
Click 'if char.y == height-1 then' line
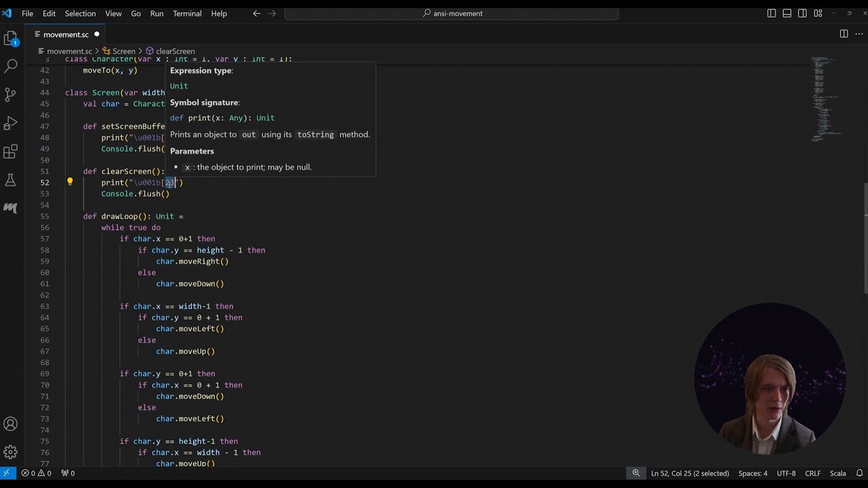point(178,441)
